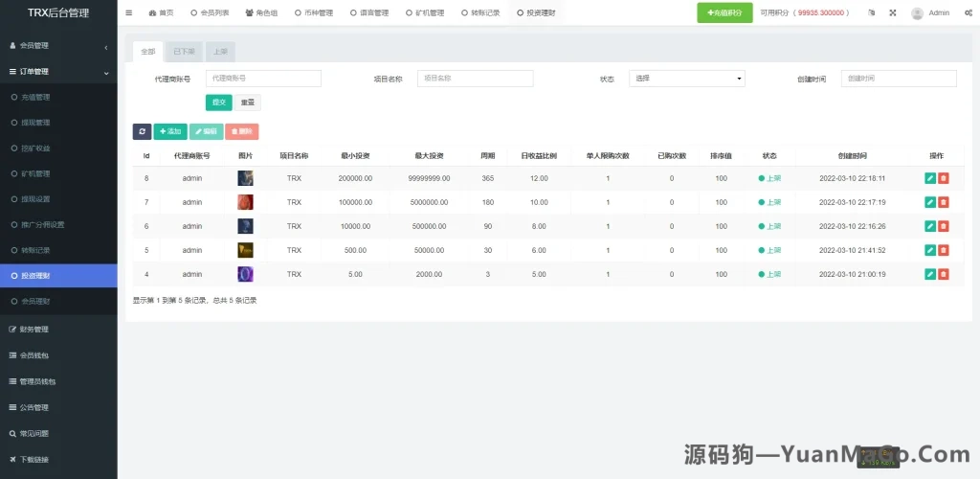Open 充值管理 in the sidebar
980x479 pixels.
58,98
